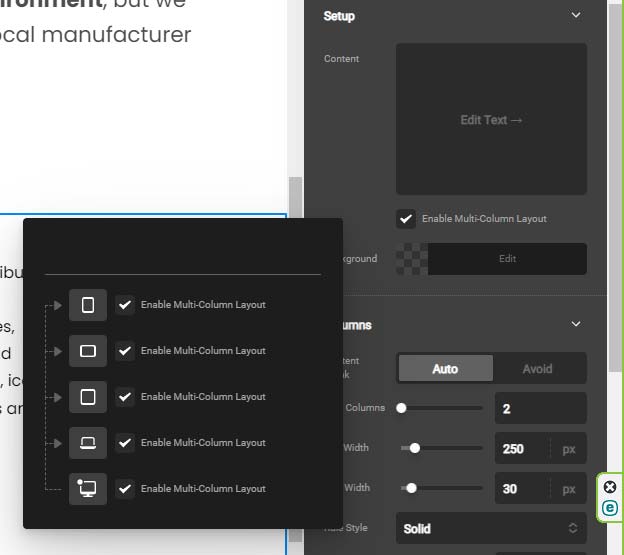Click the checkered background color swatch
The height and width of the screenshot is (555, 624).
411,259
